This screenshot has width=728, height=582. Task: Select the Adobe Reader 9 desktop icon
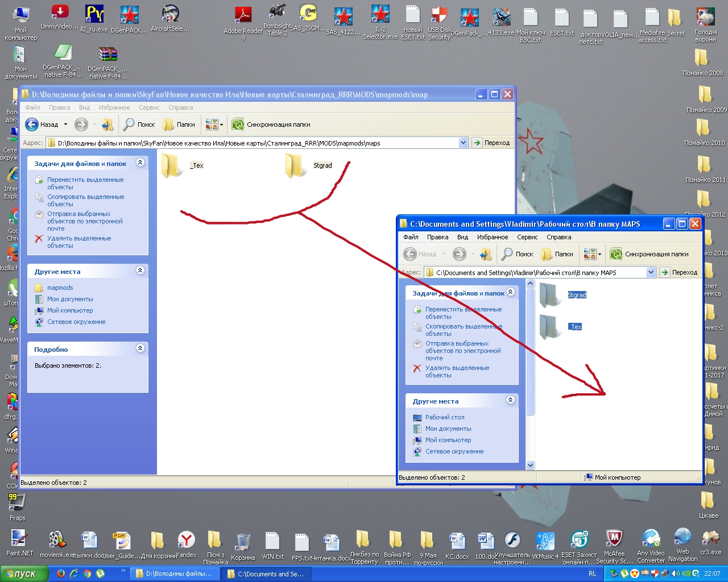(243, 23)
